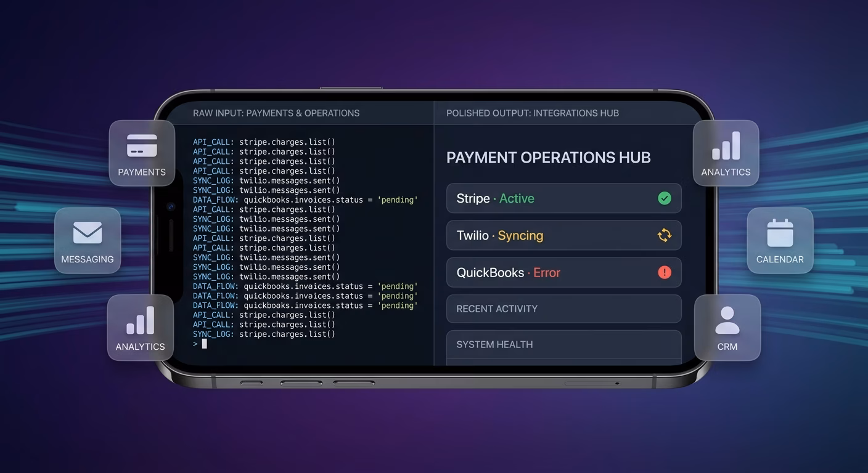Select the Stripe · Active integration row
868x473 pixels.
tap(564, 198)
